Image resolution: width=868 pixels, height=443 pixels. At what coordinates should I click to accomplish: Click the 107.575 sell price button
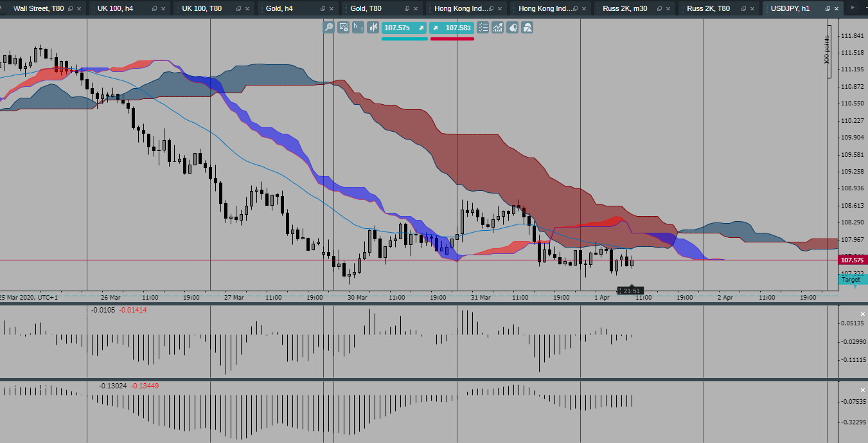(404, 28)
